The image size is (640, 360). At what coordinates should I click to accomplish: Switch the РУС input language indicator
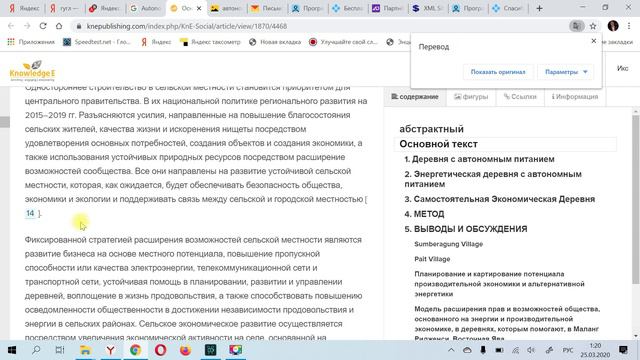(x=568, y=350)
